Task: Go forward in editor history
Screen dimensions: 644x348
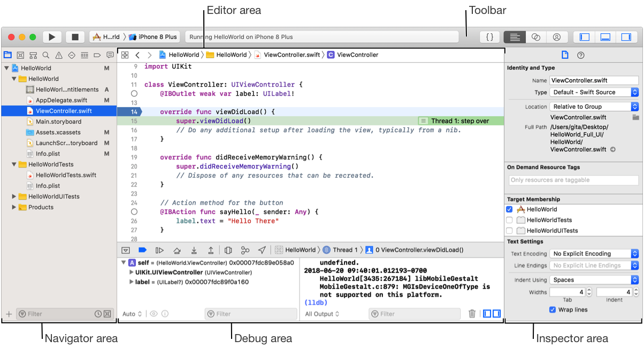Action: 150,55
